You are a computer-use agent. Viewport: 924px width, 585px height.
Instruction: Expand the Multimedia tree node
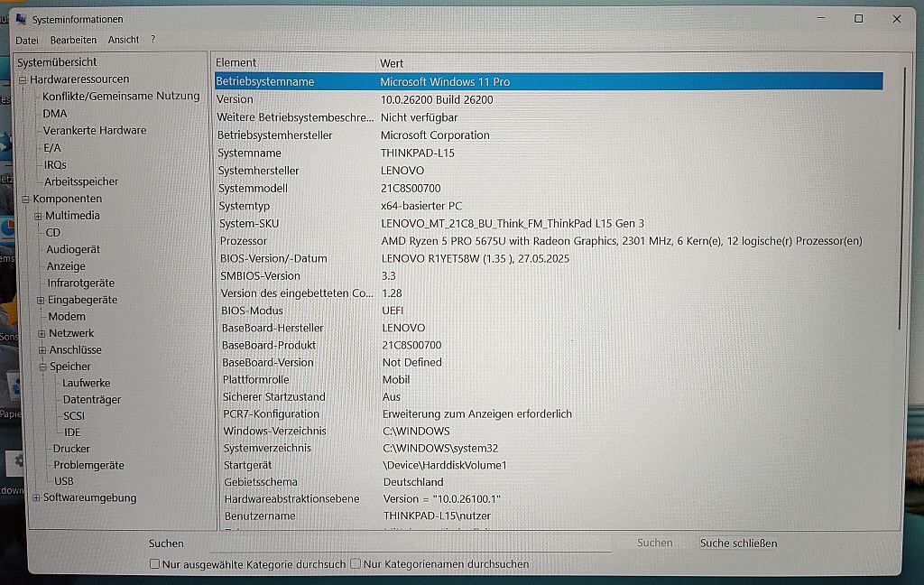(38, 216)
